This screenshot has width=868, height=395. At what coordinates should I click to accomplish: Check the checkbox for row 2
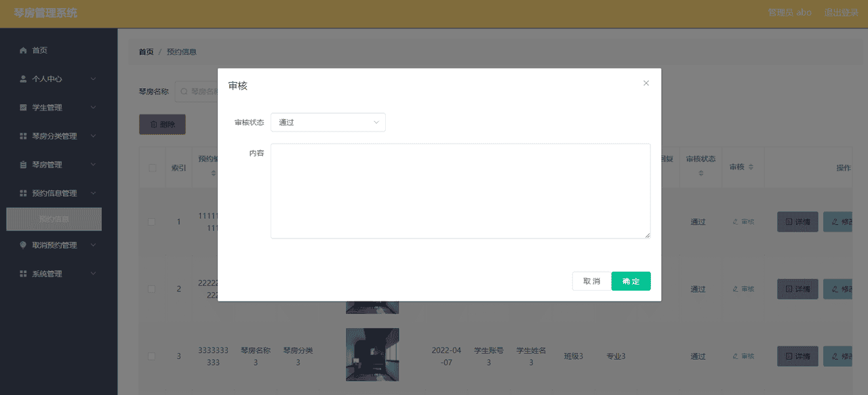tap(152, 289)
